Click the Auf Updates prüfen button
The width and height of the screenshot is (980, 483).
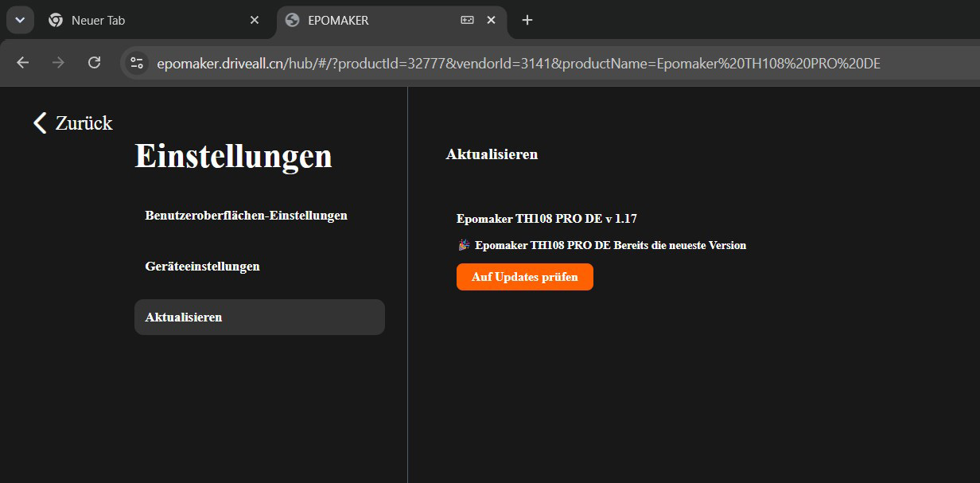coord(525,277)
